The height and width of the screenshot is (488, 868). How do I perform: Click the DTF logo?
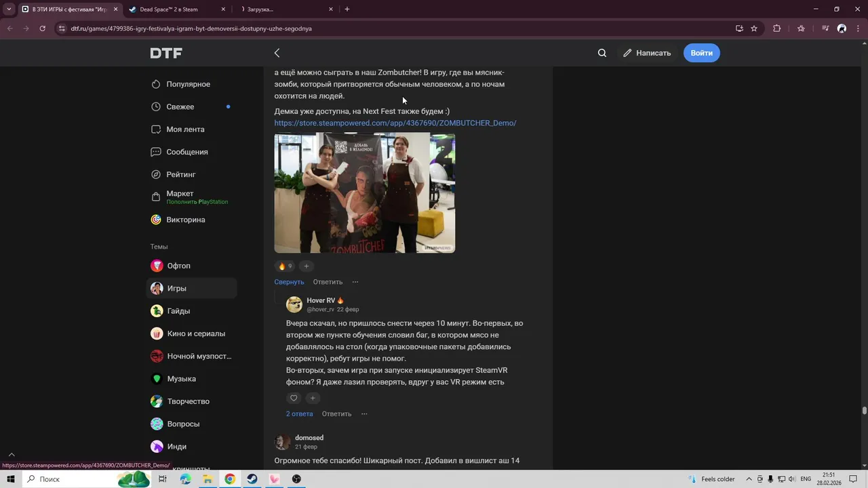pyautogui.click(x=166, y=53)
